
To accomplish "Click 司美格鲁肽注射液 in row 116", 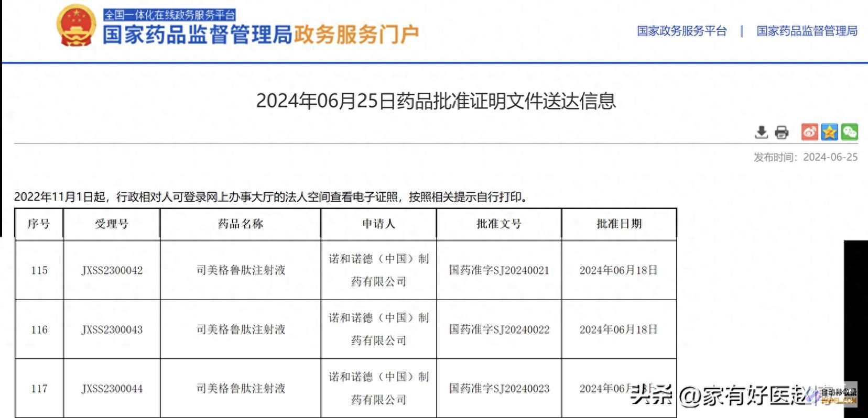I will [241, 329].
